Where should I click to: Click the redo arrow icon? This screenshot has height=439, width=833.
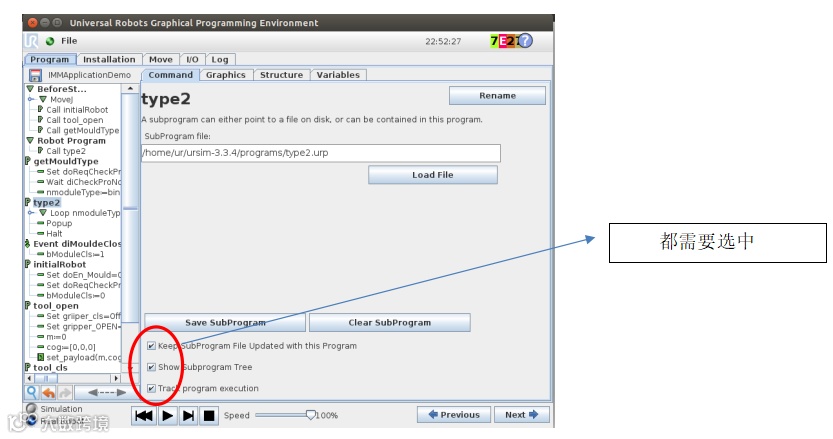(65, 393)
